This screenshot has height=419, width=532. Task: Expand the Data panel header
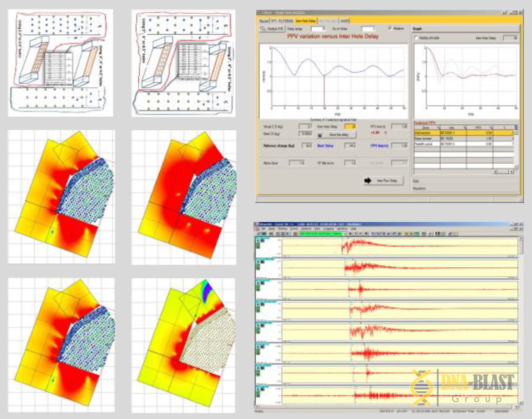(466, 181)
